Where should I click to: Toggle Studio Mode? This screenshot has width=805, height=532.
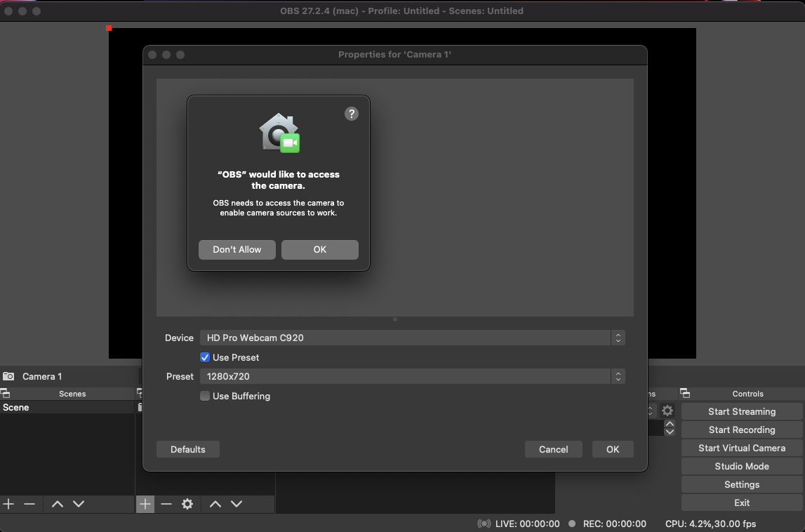[x=742, y=466]
